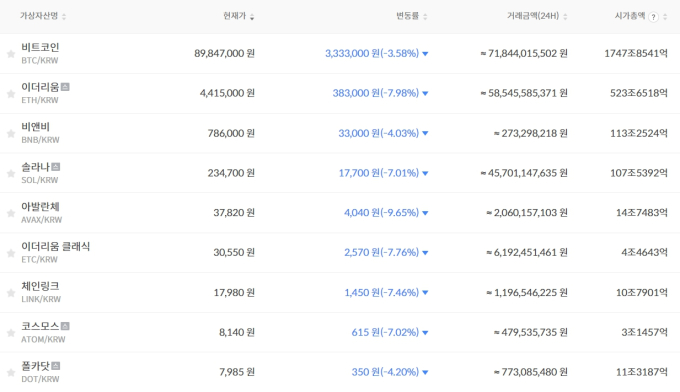680x392 pixels.
Task: Select volume ≈ 273,298,218 원
Action: click(x=531, y=133)
